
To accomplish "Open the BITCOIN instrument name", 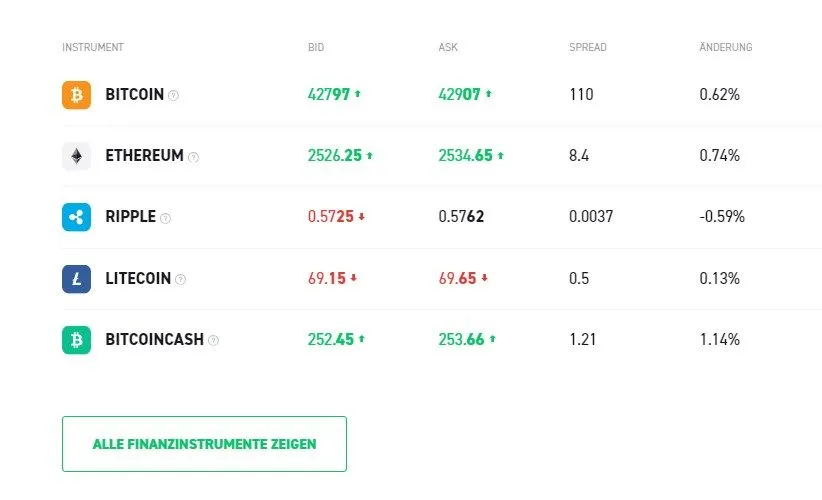I will click(134, 95).
